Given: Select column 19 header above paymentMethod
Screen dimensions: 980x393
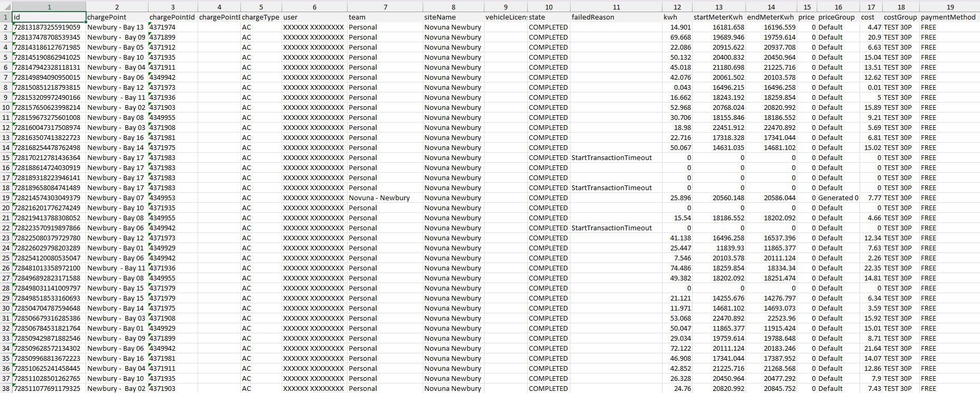Looking at the screenshot, I should (950, 7).
